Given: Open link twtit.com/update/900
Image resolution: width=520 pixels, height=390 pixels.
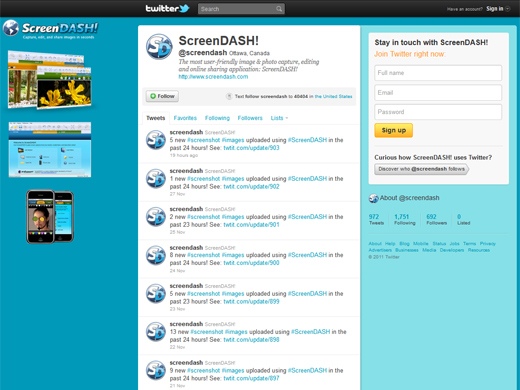Looking at the screenshot, I should click(x=251, y=263).
